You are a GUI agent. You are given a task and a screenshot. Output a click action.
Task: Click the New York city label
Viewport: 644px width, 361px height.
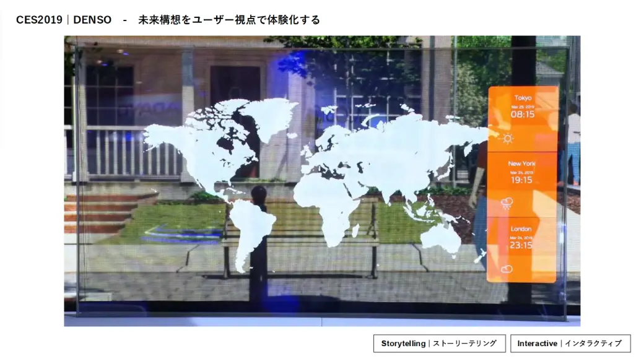click(521, 163)
